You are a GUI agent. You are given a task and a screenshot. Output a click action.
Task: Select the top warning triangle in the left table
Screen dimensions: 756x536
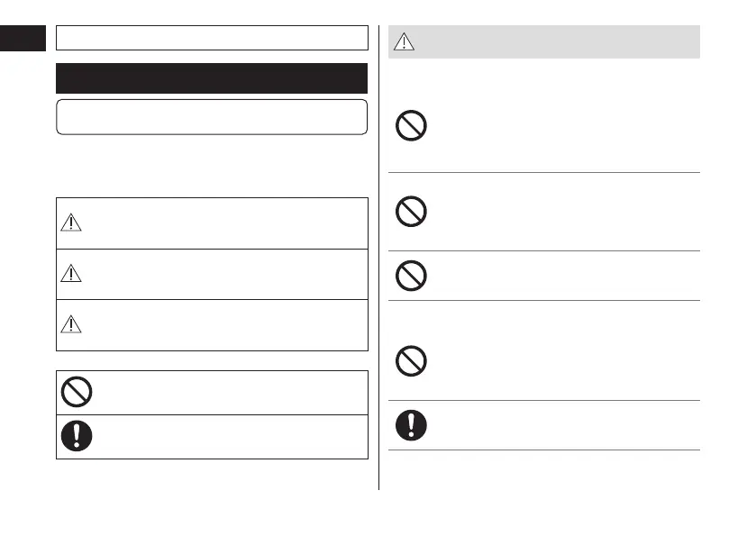pos(70,224)
